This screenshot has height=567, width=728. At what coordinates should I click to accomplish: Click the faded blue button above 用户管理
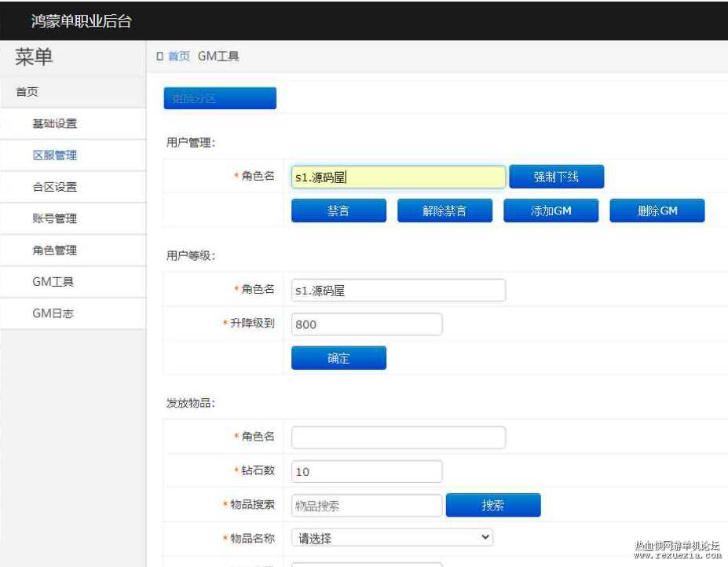220,98
